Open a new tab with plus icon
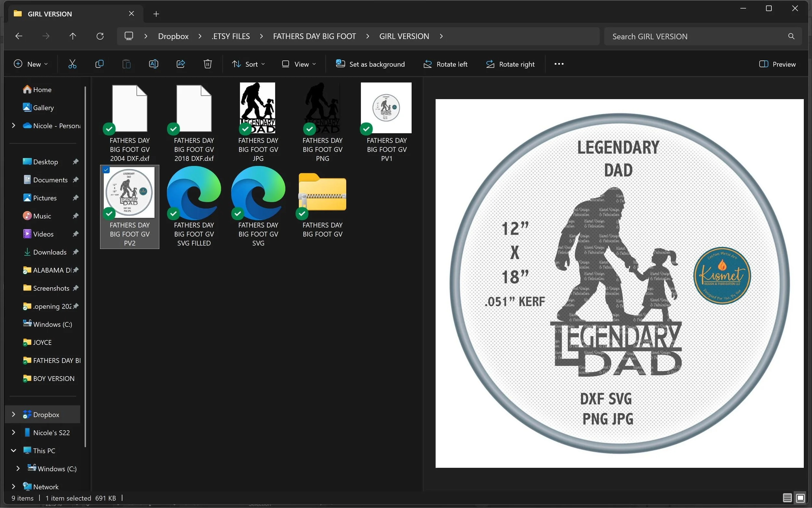Viewport: 812px width, 508px height. tap(156, 14)
